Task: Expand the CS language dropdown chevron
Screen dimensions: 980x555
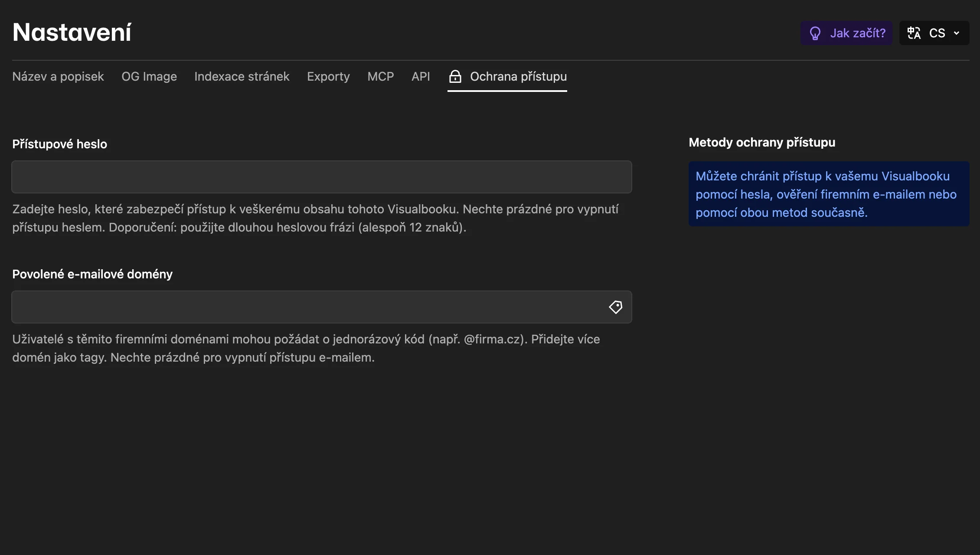Action: click(x=957, y=33)
